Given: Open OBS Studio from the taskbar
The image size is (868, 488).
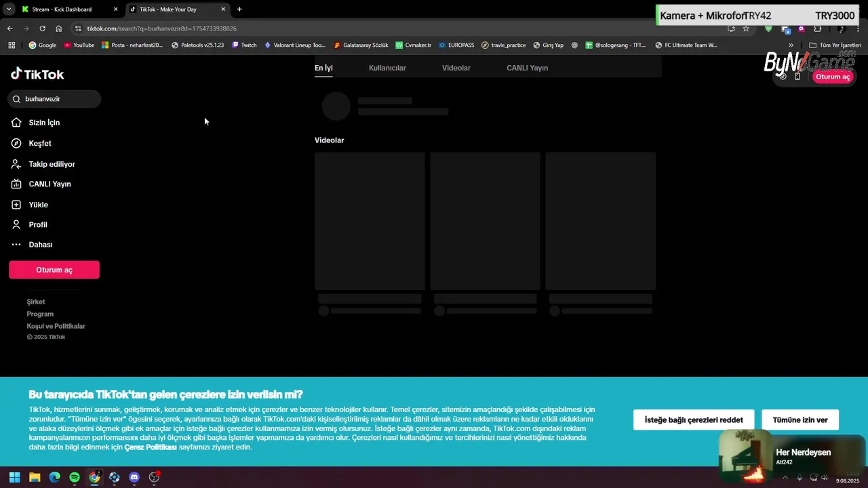Looking at the screenshot, I should (154, 477).
